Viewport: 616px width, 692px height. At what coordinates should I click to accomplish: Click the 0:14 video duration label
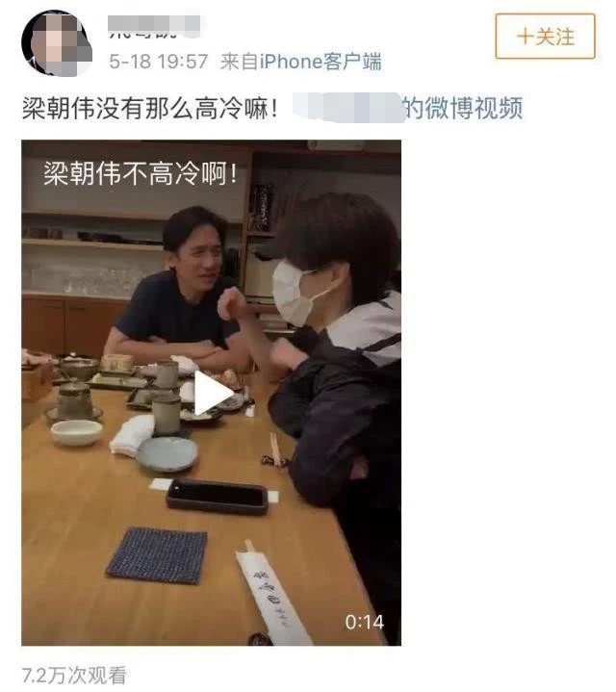(364, 623)
